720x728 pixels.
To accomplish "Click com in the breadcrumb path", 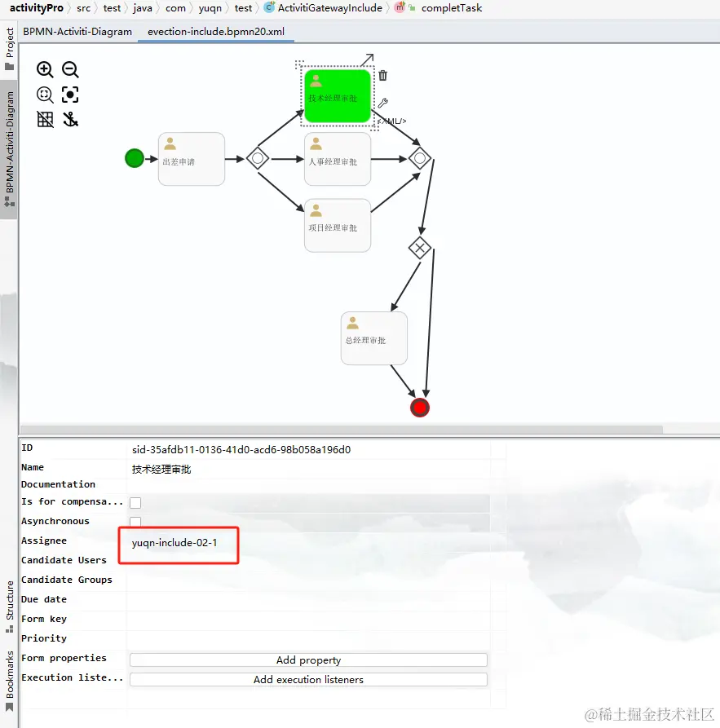I will click(175, 8).
